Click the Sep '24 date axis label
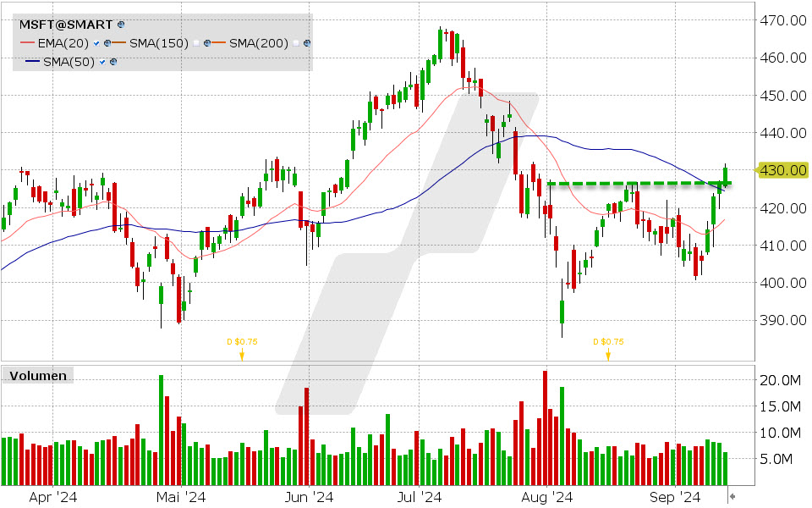 [x=675, y=497]
